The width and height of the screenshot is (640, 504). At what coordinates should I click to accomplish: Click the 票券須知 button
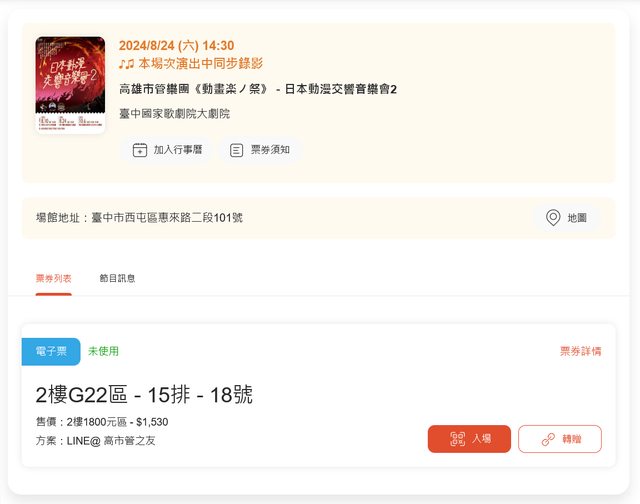click(260, 150)
